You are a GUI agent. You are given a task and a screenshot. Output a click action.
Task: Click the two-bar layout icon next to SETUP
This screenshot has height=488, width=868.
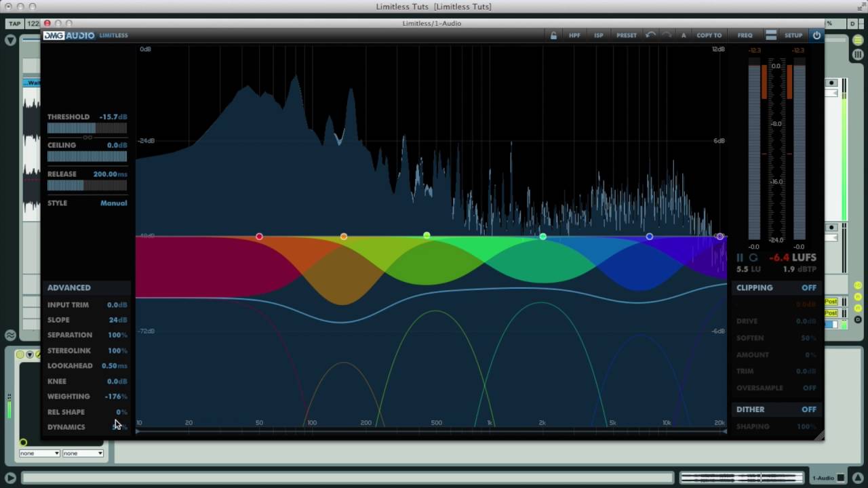coord(771,35)
